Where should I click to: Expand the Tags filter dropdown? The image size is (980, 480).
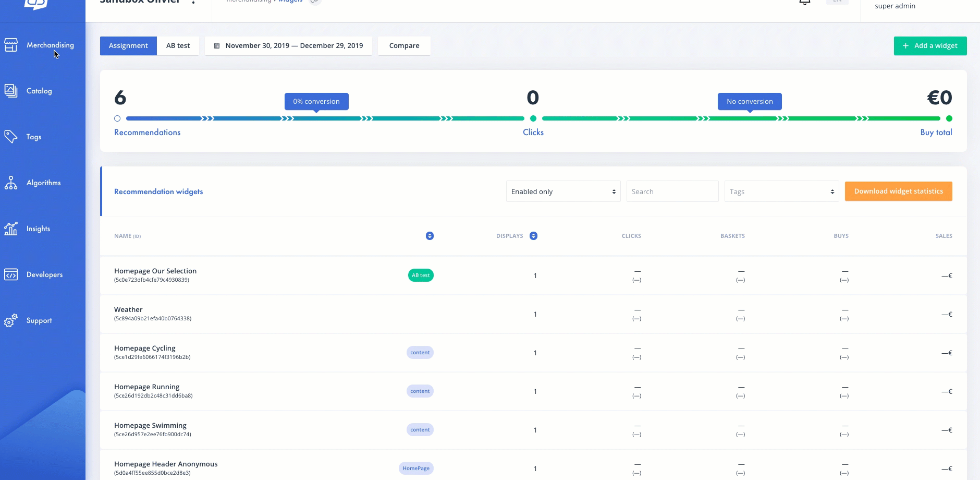[781, 191]
